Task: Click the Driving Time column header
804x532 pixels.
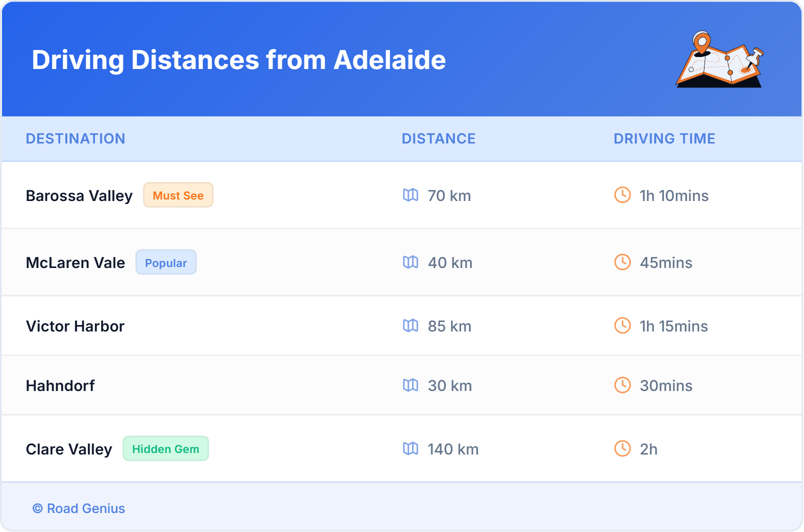Action: pyautogui.click(x=664, y=138)
